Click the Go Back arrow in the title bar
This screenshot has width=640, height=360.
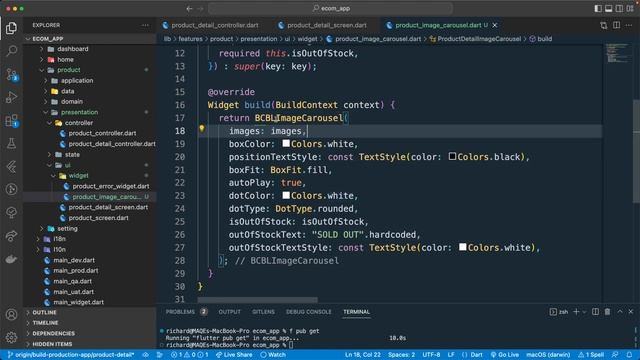pyautogui.click(x=189, y=8)
